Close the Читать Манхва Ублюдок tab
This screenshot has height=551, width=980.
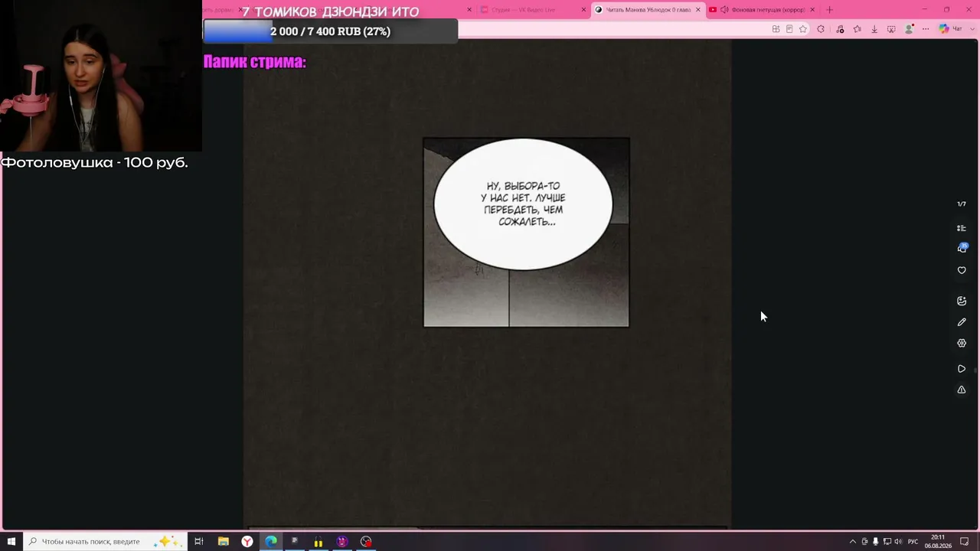[697, 10]
